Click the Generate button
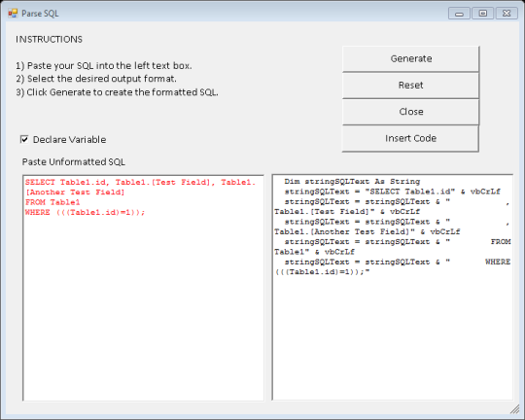This screenshot has width=525, height=420. click(410, 58)
